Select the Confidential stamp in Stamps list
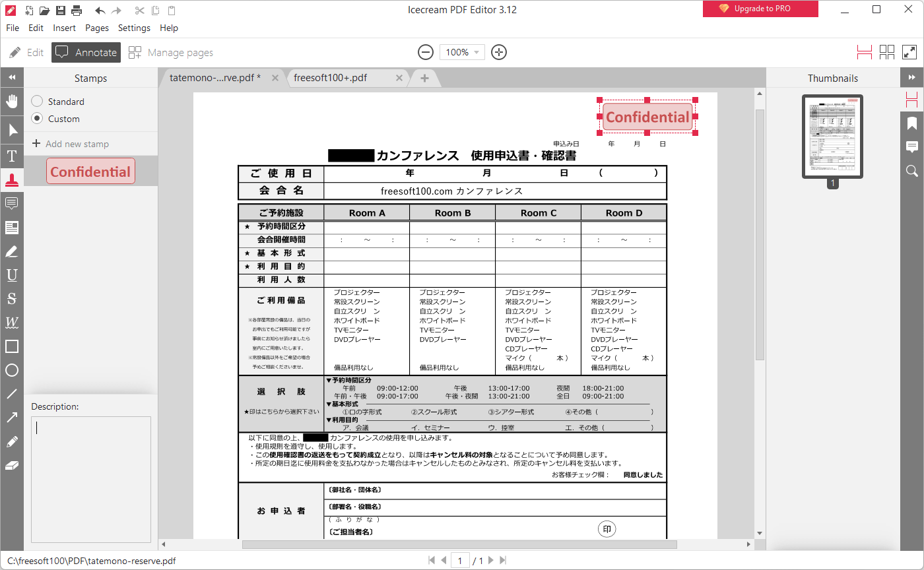 90,172
